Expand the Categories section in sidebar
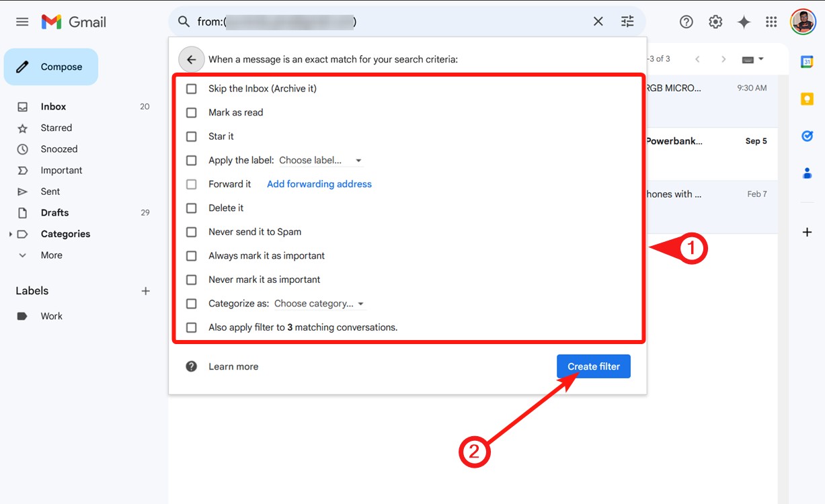The width and height of the screenshot is (825, 504). pos(11,233)
